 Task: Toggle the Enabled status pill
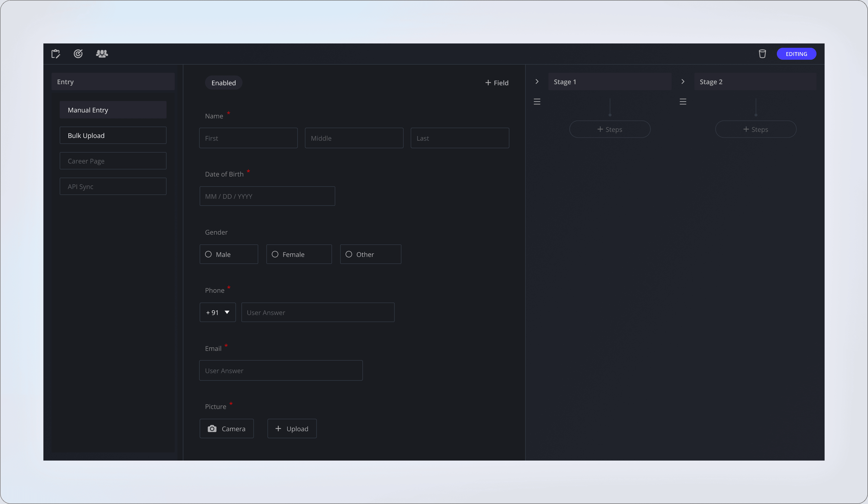coord(224,83)
